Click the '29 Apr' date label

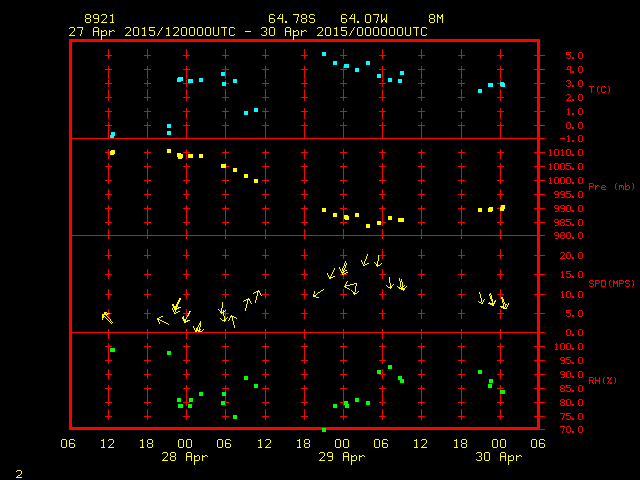point(342,457)
